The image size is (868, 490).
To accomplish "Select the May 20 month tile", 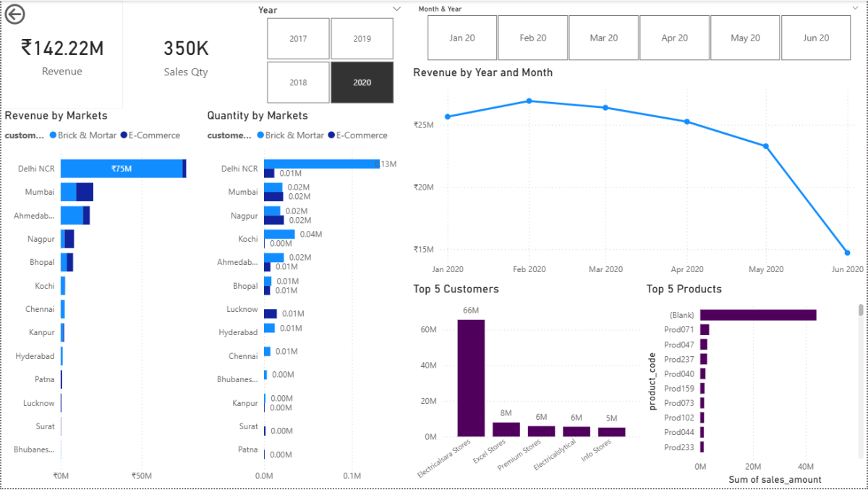I will point(745,38).
